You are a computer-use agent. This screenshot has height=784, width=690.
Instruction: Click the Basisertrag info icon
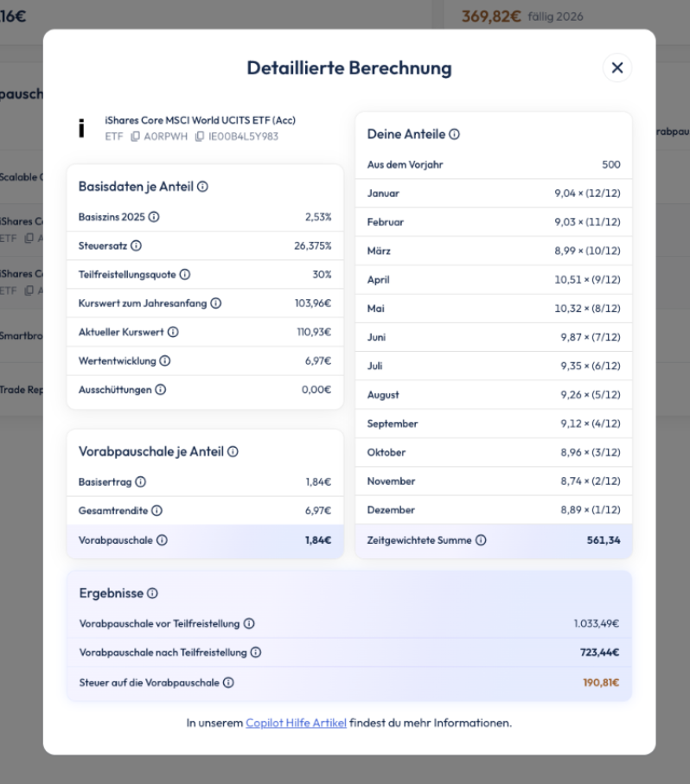point(140,481)
